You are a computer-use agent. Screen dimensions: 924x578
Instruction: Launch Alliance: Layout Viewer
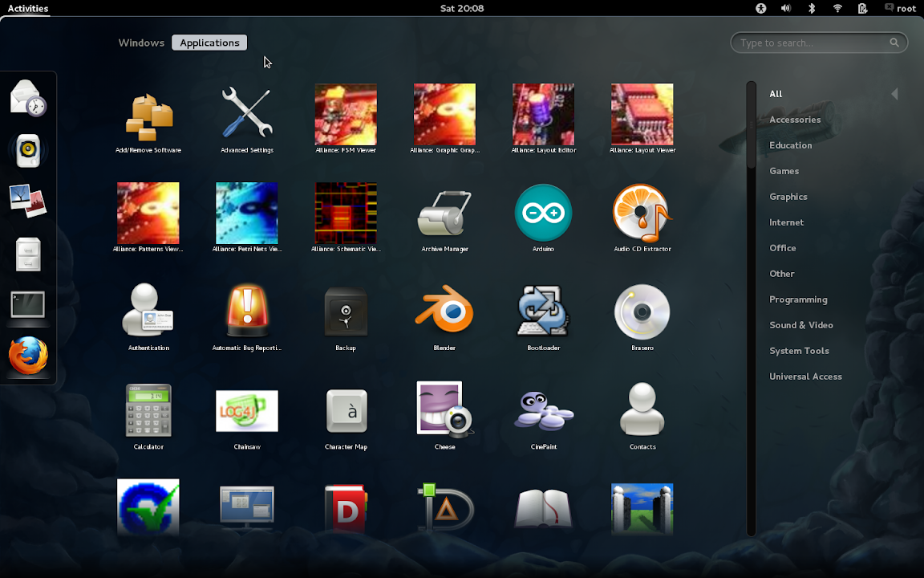(x=642, y=117)
